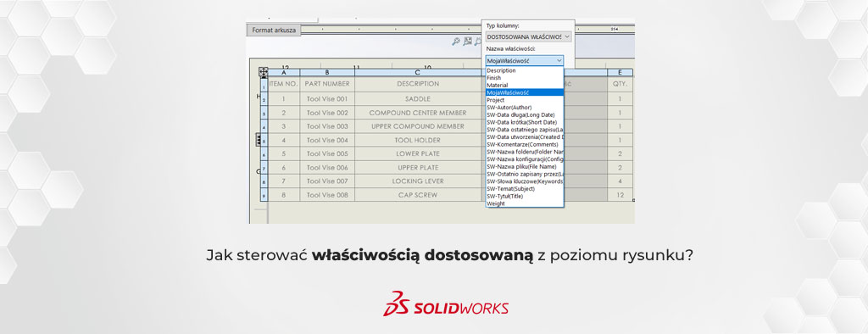
Task: Choose Weight in the property list
Action: tap(525, 203)
